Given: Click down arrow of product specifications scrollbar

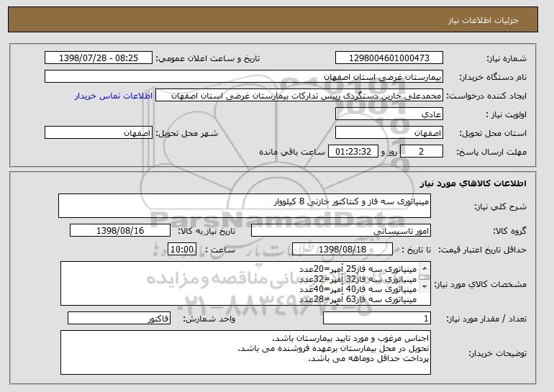Looking at the screenshot, I should [424, 286].
